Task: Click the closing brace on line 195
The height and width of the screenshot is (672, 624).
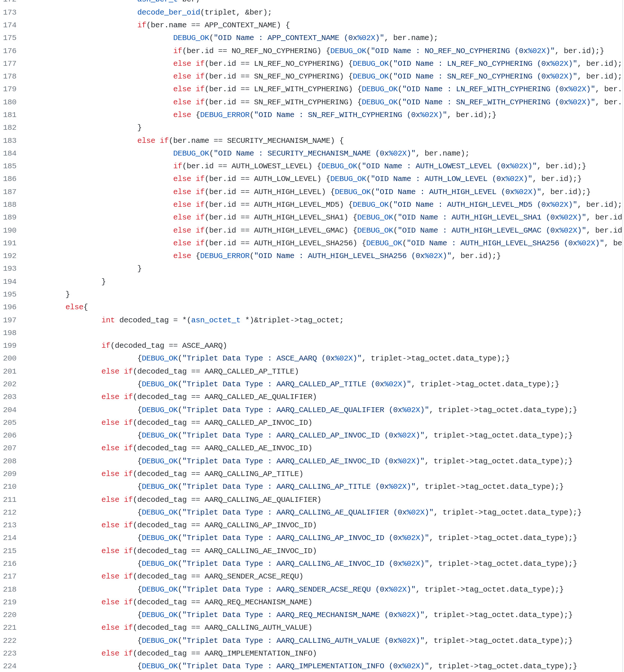Action: pyautogui.click(x=68, y=294)
